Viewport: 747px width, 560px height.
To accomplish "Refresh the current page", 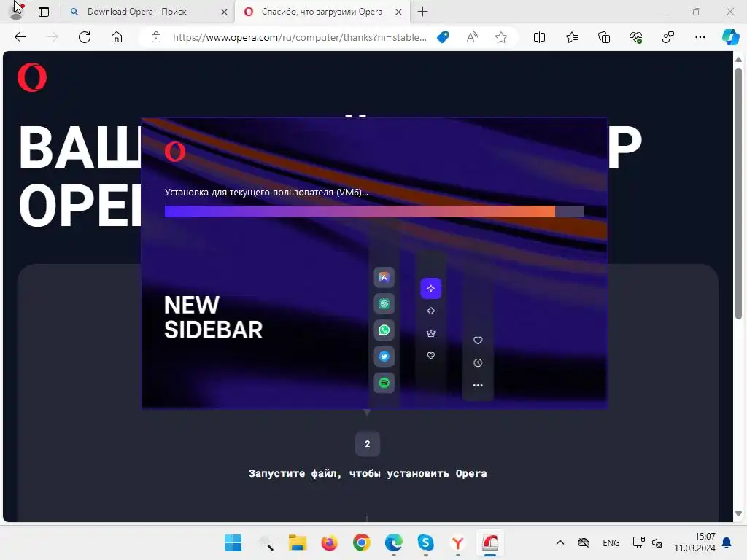I will pyautogui.click(x=85, y=37).
